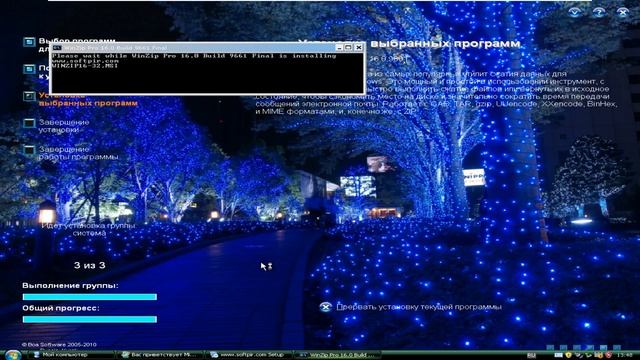Click the 'Завершение установки' step icon
The width and height of the screenshot is (640, 360).
point(29,123)
